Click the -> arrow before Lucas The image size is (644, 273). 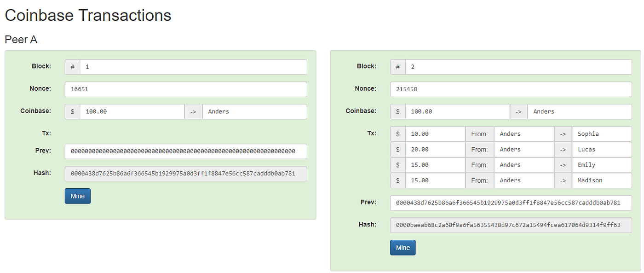pos(563,150)
